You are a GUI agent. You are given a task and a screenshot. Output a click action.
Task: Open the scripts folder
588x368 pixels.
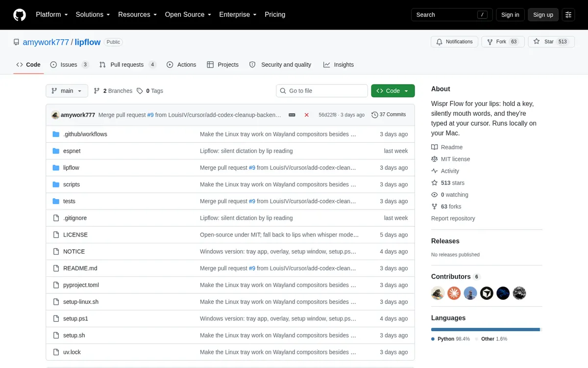coord(72,184)
